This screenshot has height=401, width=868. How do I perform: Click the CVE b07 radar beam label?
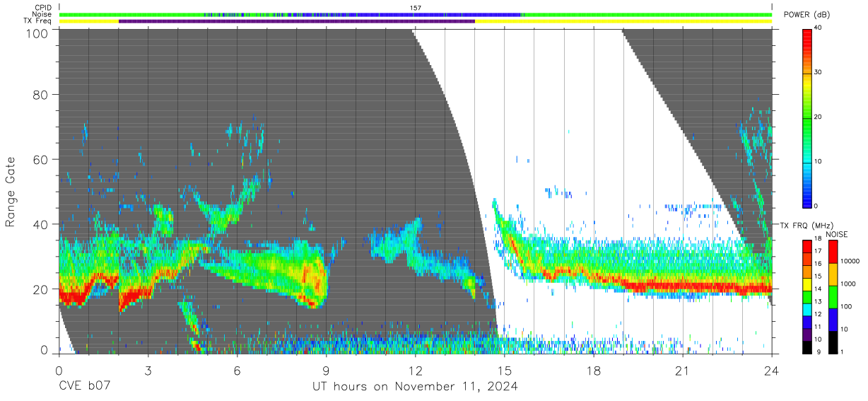85,387
